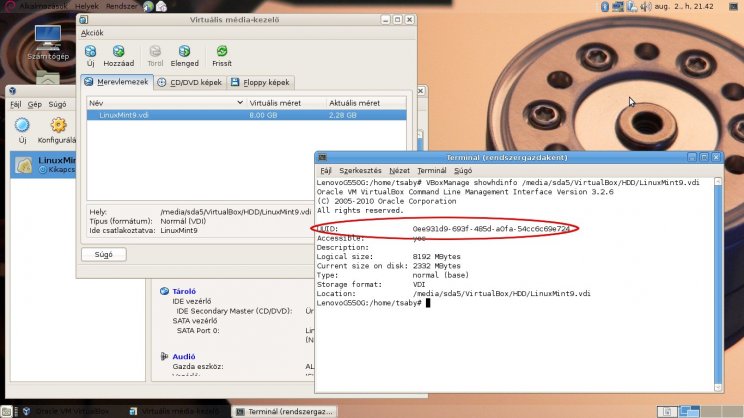Switch to Terminál taskbar button
744x418 pixels.
coord(285,411)
